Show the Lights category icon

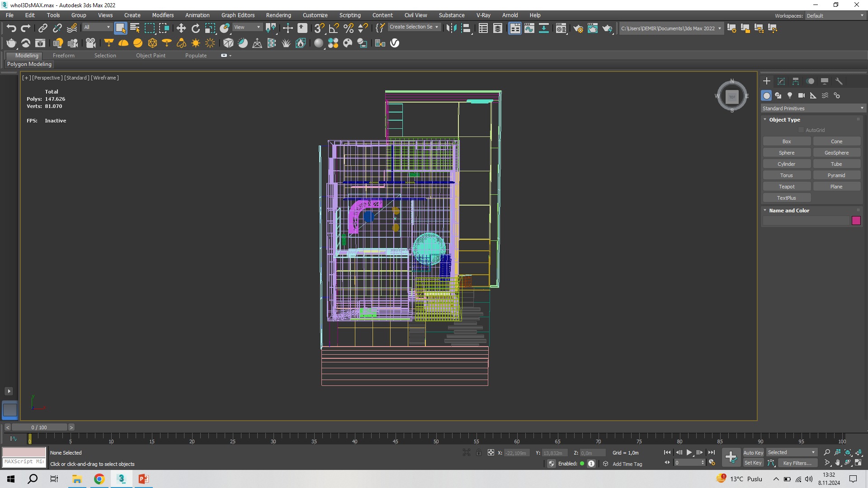[x=789, y=95]
